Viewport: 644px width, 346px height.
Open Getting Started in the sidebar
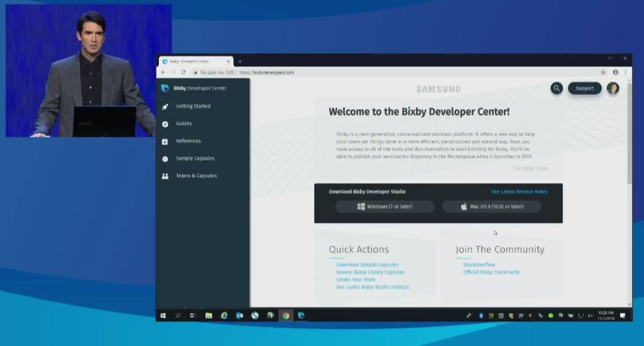click(x=193, y=106)
